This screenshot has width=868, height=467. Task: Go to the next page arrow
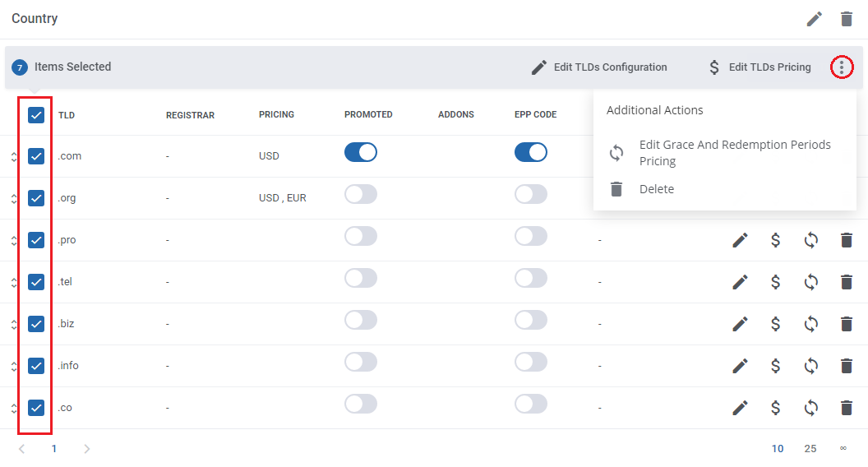click(87, 449)
